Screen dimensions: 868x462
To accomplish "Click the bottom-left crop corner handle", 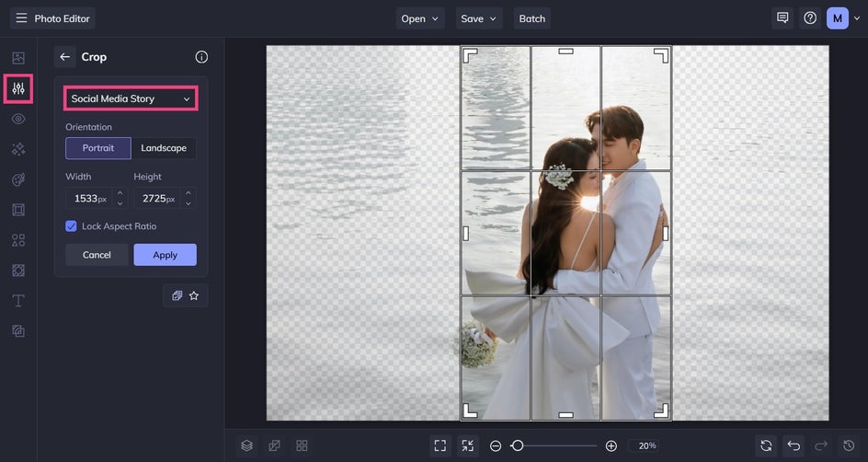I will 470,410.
